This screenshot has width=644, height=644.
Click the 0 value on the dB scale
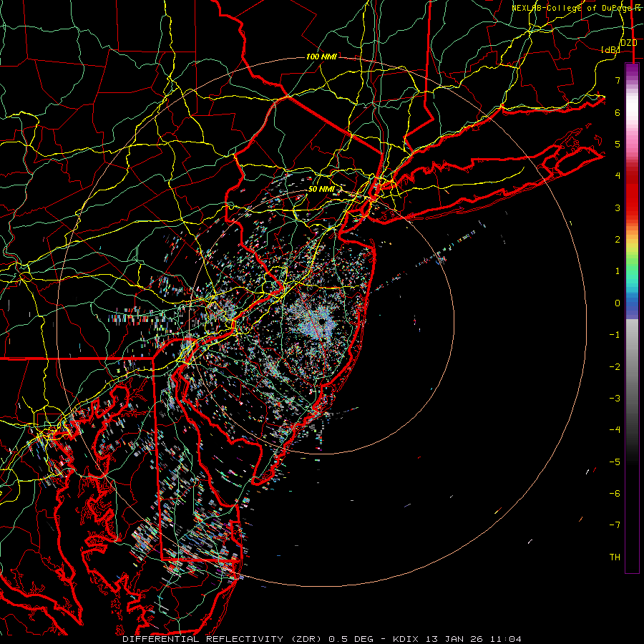(x=618, y=303)
